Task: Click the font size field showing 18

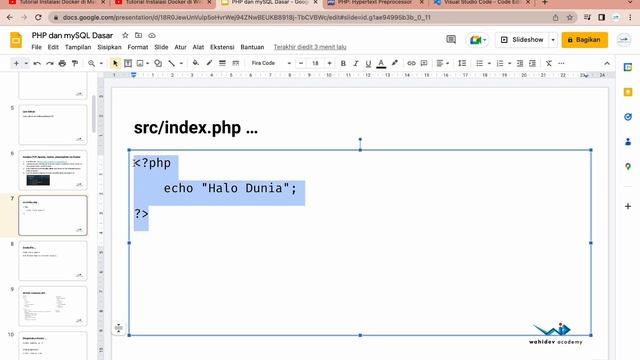Action: tap(315, 63)
